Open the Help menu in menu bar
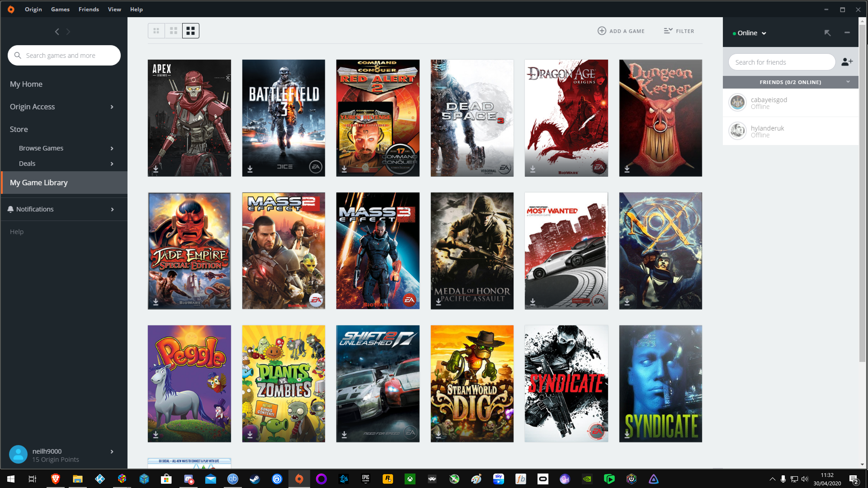 coord(137,9)
